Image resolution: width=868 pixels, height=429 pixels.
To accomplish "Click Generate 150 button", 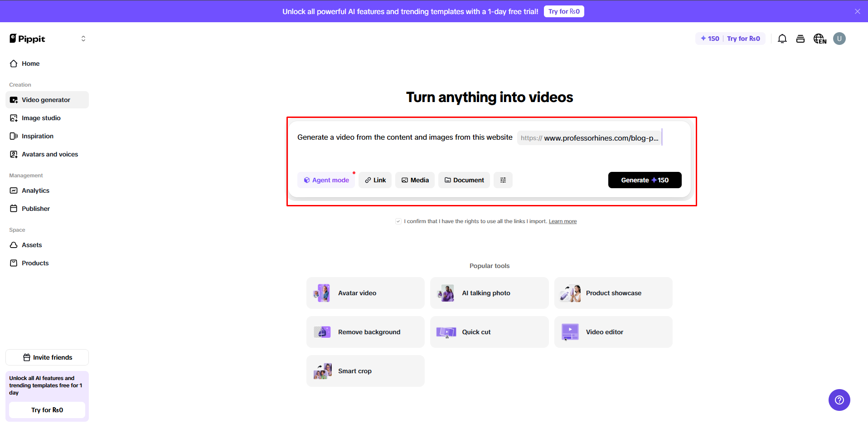I will tap(645, 180).
